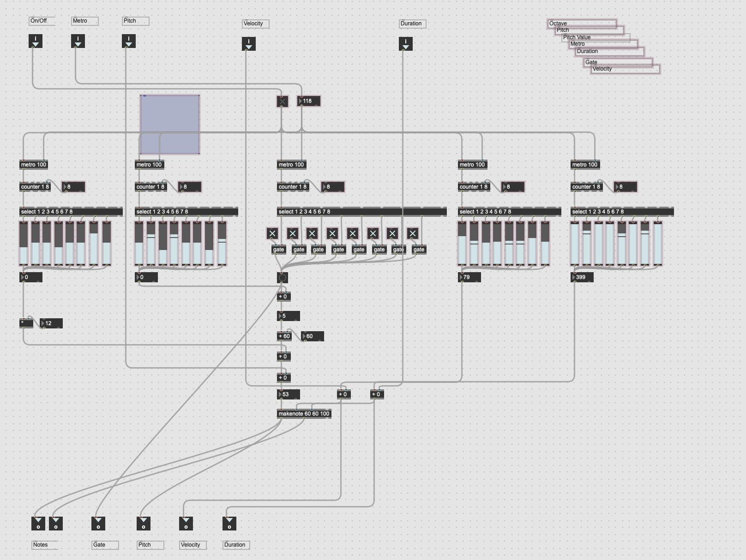The image size is (746, 560).
Task: Enable the toggle above the rightmost gate
Action: (x=413, y=233)
